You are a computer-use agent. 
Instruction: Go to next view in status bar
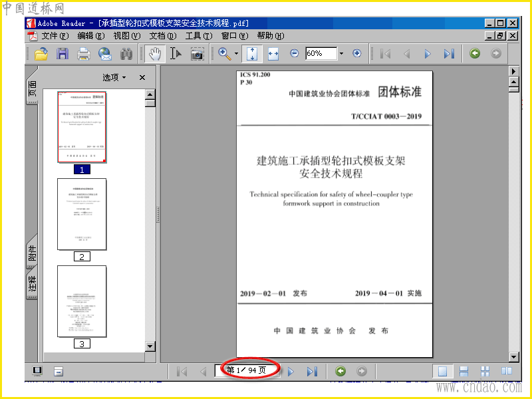pyautogui.click(x=362, y=371)
